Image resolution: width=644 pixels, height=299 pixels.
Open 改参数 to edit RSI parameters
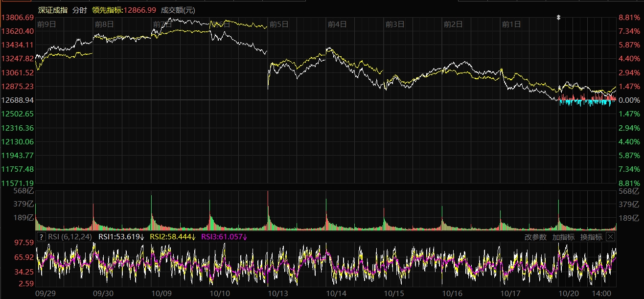(x=535, y=237)
